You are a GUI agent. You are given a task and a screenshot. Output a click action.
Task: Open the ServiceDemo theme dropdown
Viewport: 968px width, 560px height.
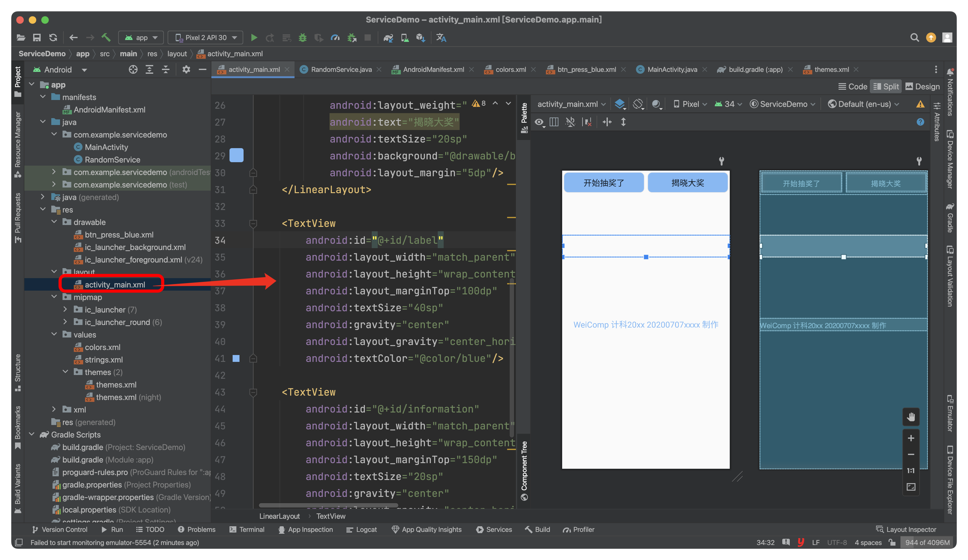coord(783,104)
